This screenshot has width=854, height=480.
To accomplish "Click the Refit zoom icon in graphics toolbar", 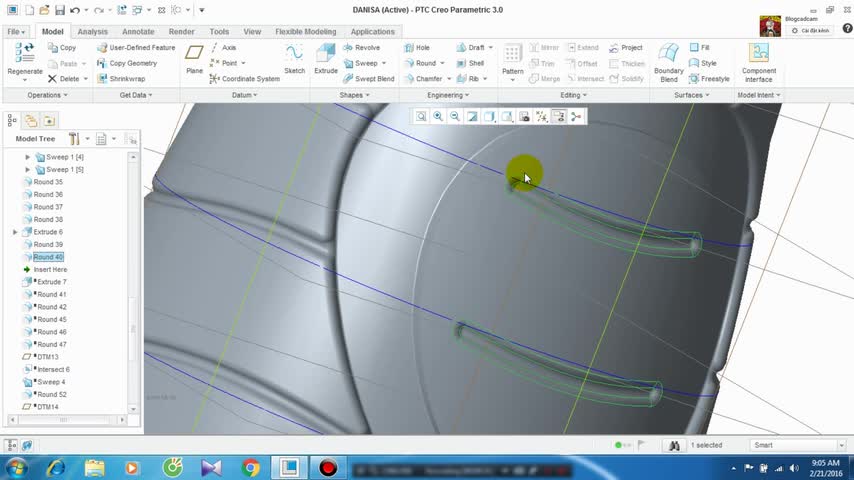I will pyautogui.click(x=422, y=117).
